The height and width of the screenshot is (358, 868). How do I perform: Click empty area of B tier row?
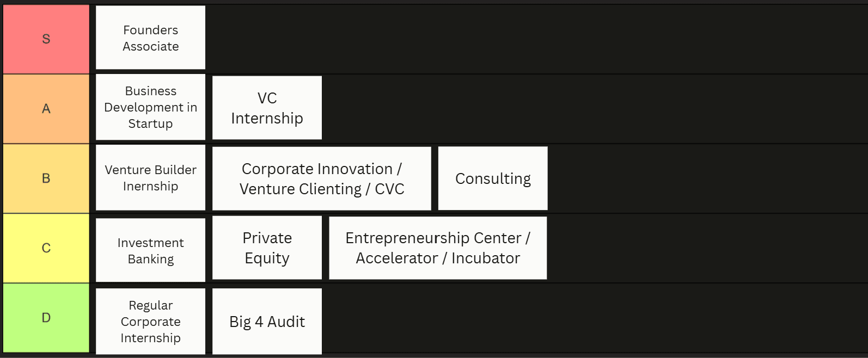(708, 178)
